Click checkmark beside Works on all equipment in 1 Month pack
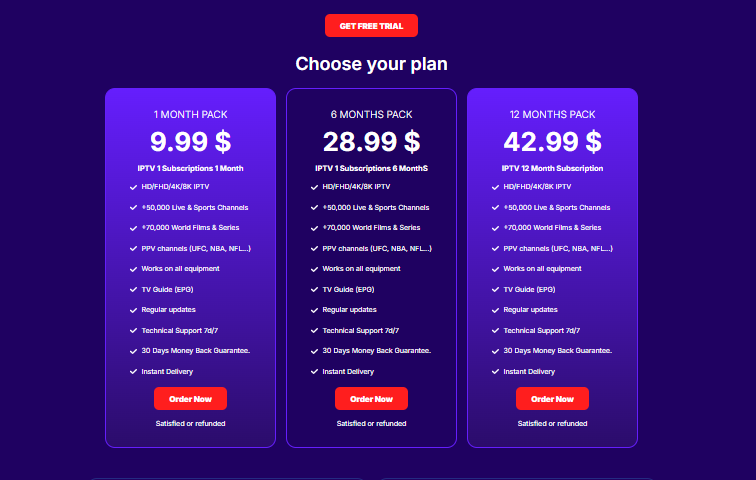 click(x=134, y=269)
